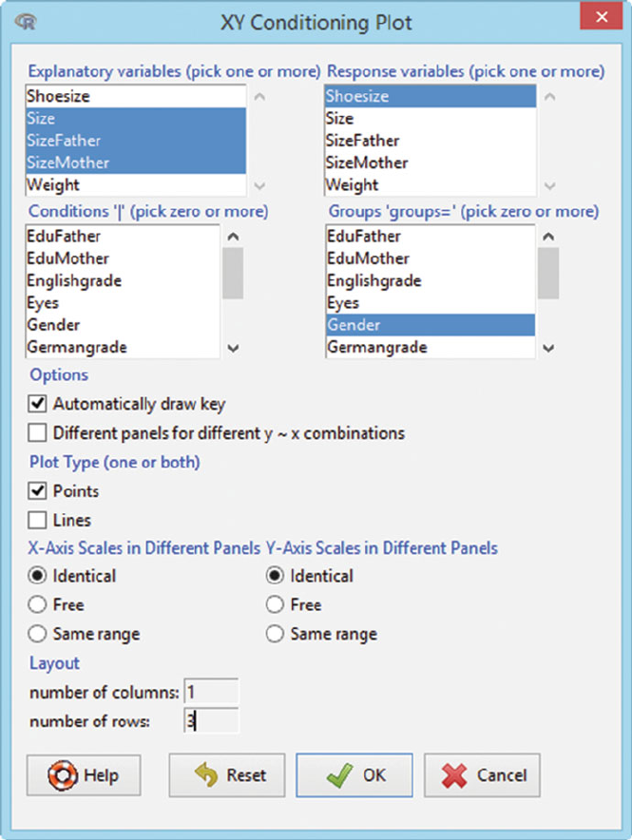Enable different panels for y ~ x combinations
632x840 pixels.
38,433
